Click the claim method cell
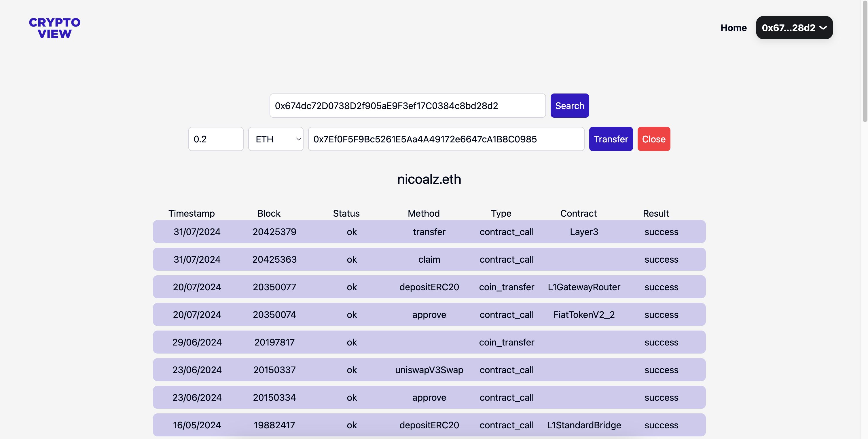The width and height of the screenshot is (868, 439). (x=429, y=259)
